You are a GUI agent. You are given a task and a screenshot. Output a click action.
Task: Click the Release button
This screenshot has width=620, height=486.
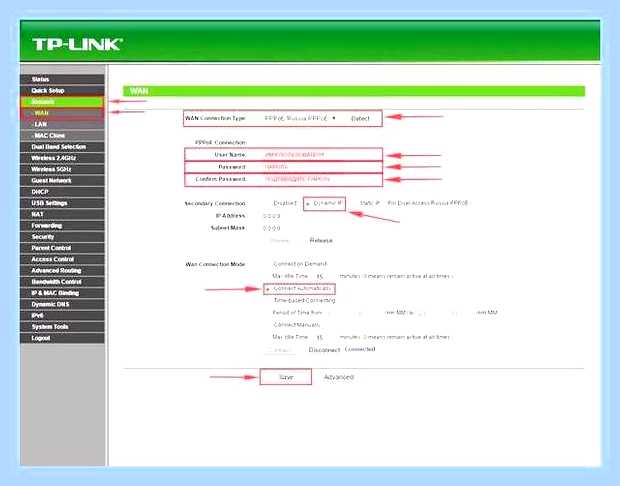[x=321, y=240]
